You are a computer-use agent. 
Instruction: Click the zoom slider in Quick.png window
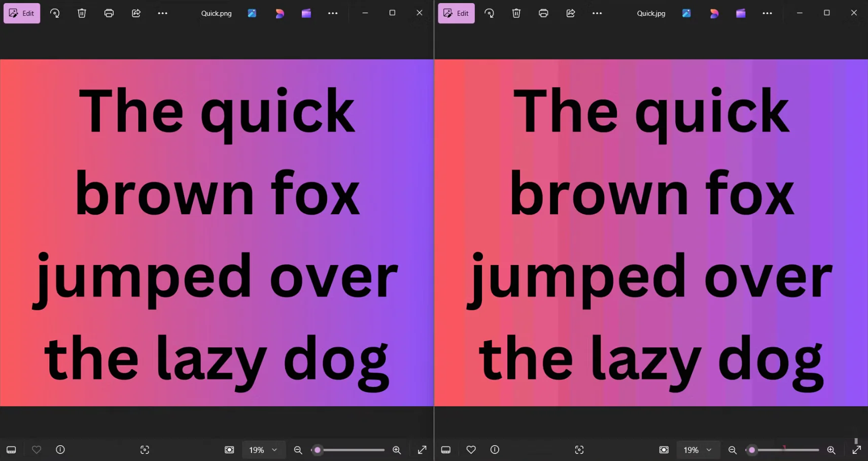coord(350,450)
